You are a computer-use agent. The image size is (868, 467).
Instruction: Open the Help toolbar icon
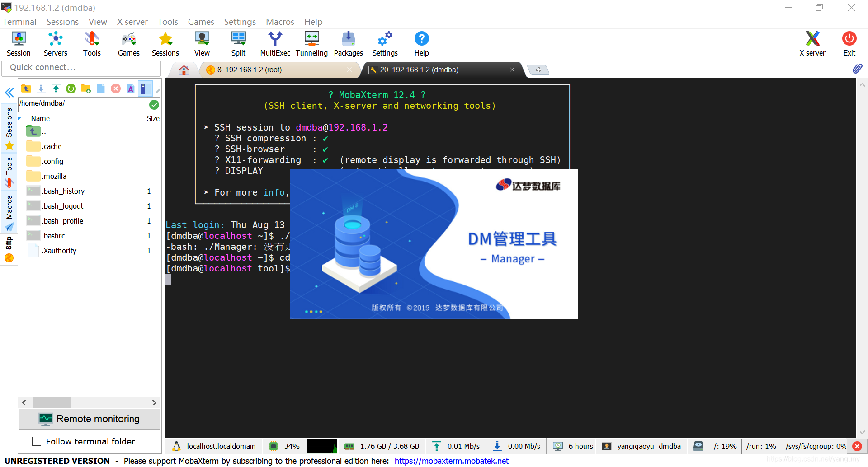coord(421,44)
